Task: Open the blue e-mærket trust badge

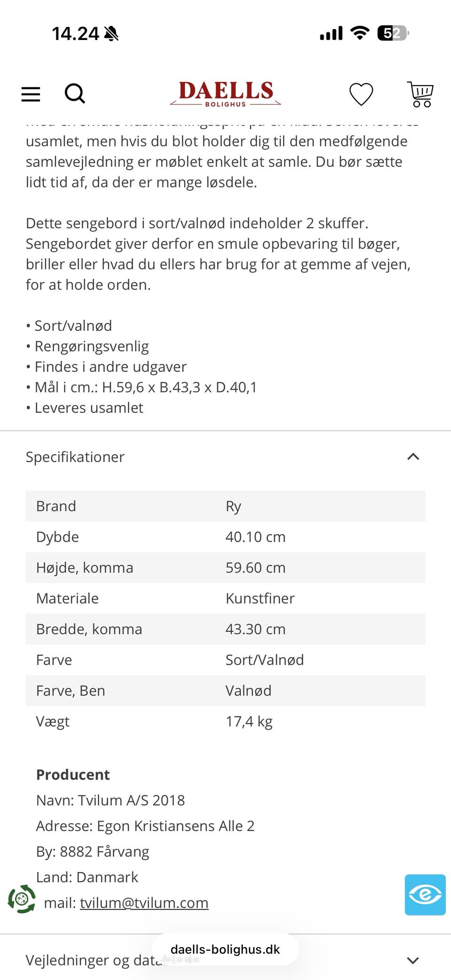Action: pyautogui.click(x=425, y=894)
